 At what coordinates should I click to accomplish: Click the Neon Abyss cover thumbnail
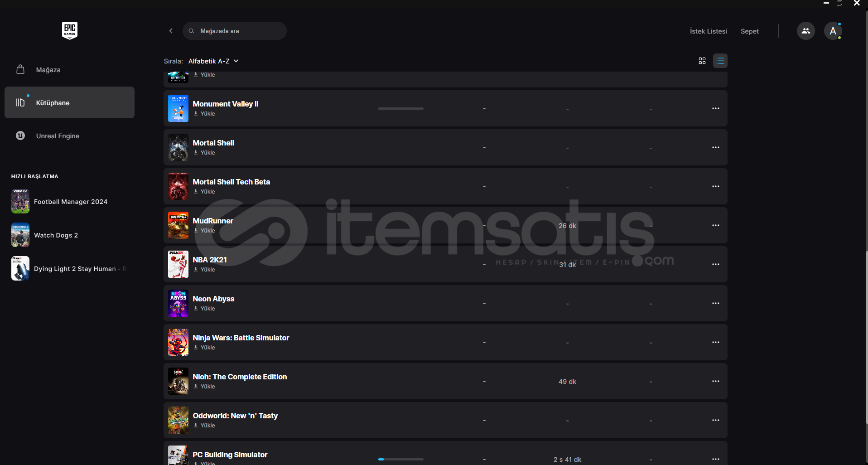point(178,303)
